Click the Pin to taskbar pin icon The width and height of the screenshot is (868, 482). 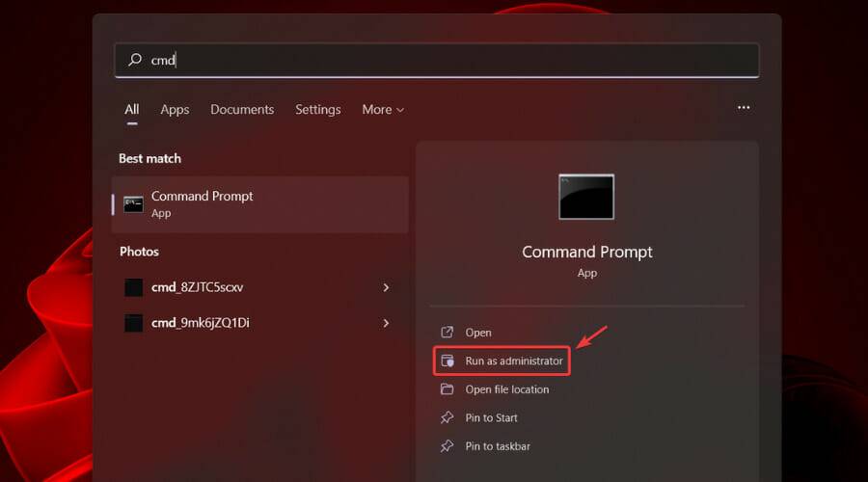point(447,446)
